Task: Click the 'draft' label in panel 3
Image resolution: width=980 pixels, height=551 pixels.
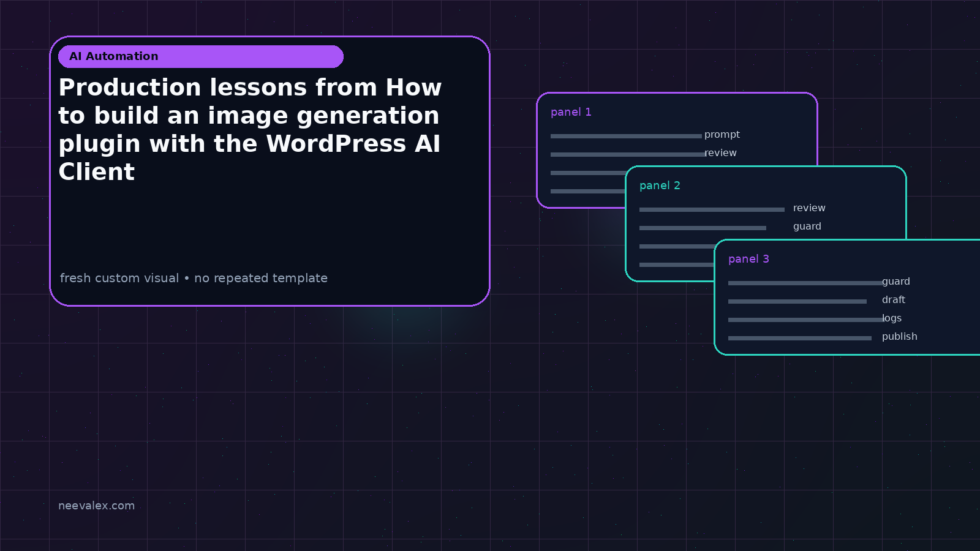Action: click(x=894, y=300)
